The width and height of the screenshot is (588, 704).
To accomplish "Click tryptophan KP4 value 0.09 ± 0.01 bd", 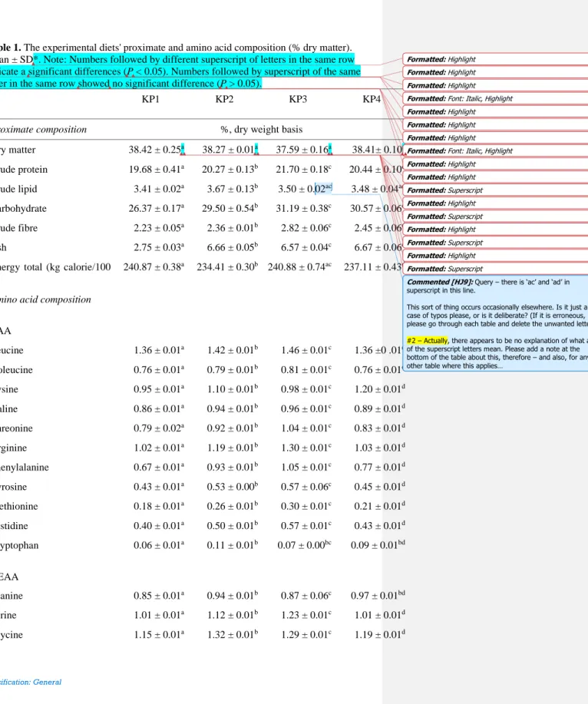I will coord(378,546).
